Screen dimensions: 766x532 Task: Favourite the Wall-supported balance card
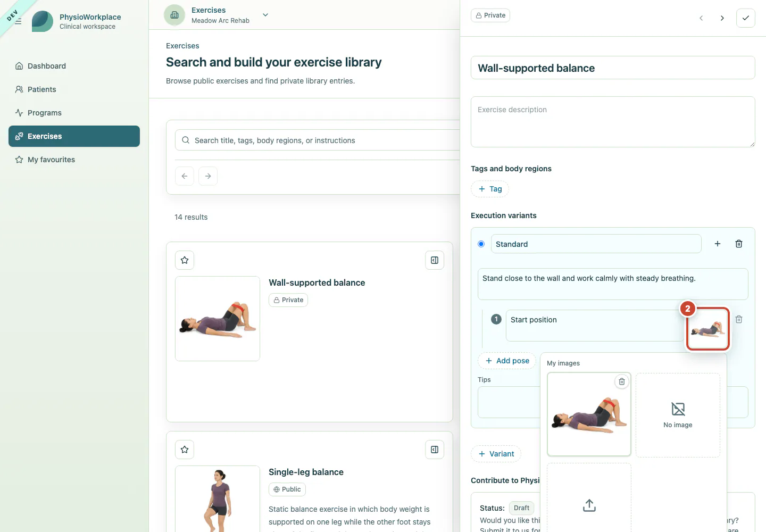point(185,260)
